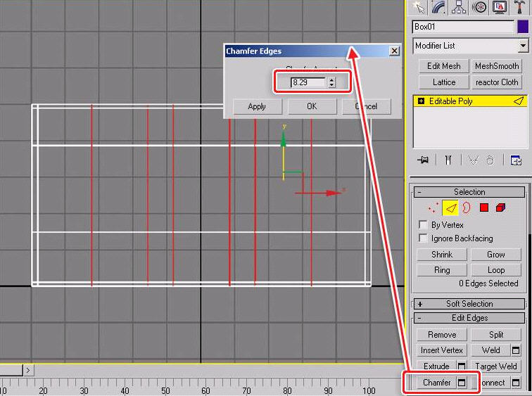
Task: Toggle Show End Result icon
Action: [x=448, y=160]
